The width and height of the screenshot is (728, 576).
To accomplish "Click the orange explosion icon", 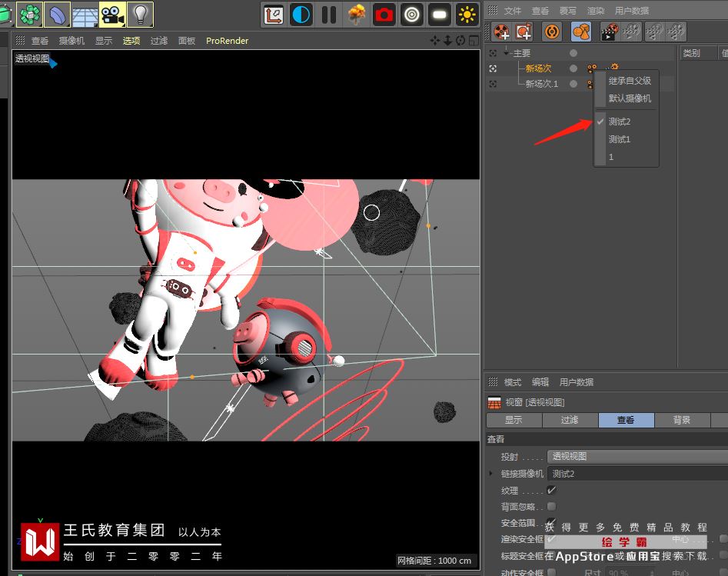I will 357,15.
